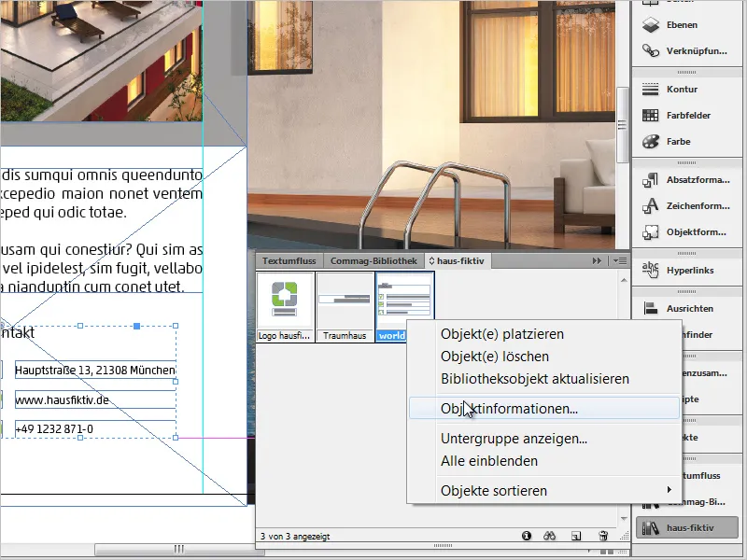
Task: Click www.hausfiktiv.de text frame
Action: 95,399
